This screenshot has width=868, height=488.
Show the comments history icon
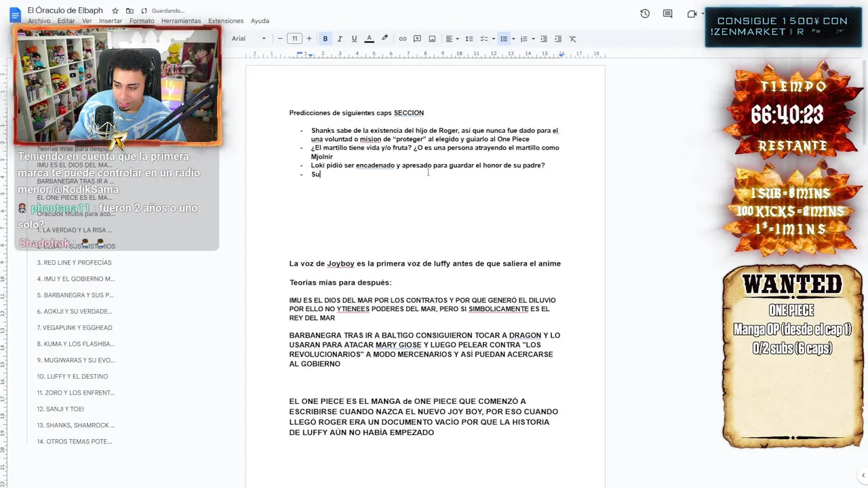[x=668, y=14]
